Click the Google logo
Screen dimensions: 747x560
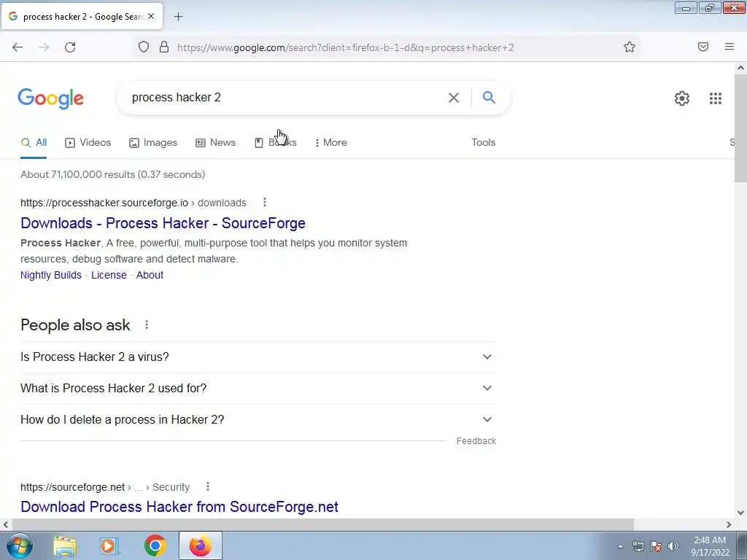point(51,98)
